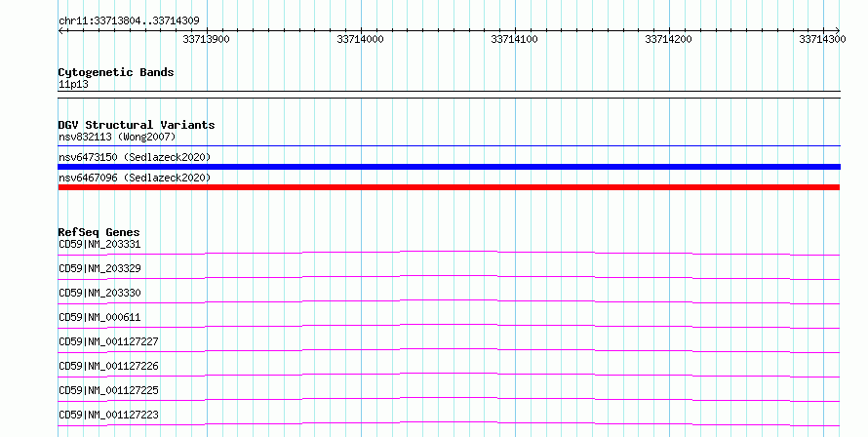Select the RefSeq Genes track title
The image size is (868, 437).
(99, 232)
